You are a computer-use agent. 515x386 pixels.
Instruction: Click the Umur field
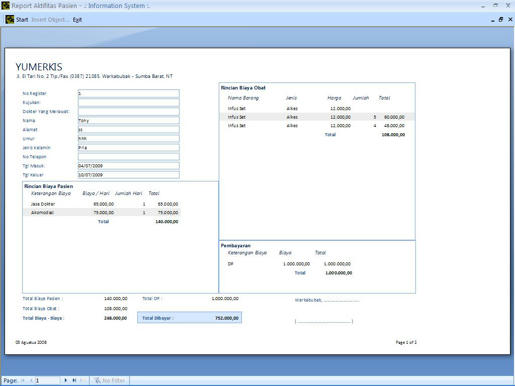128,138
